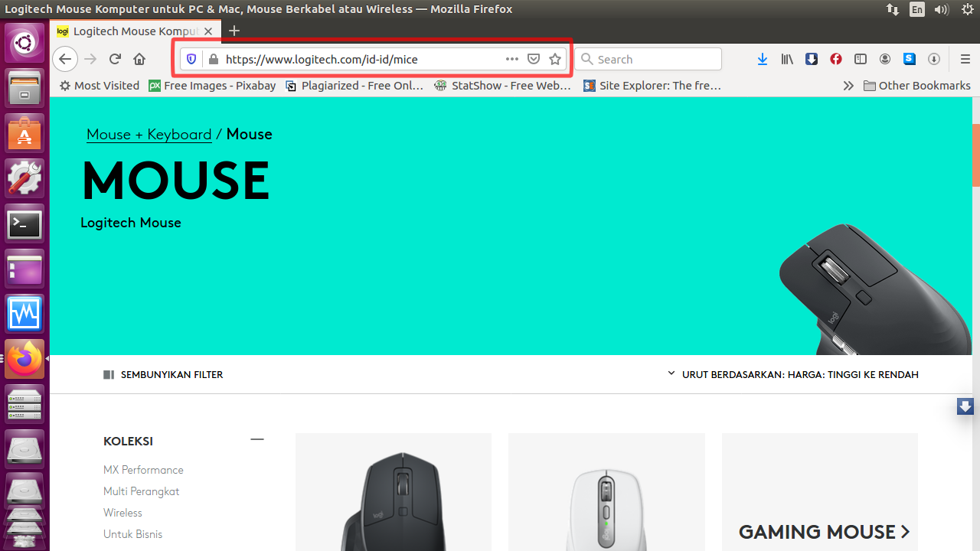Open the hamburger menu
980x551 pixels.
(964, 59)
